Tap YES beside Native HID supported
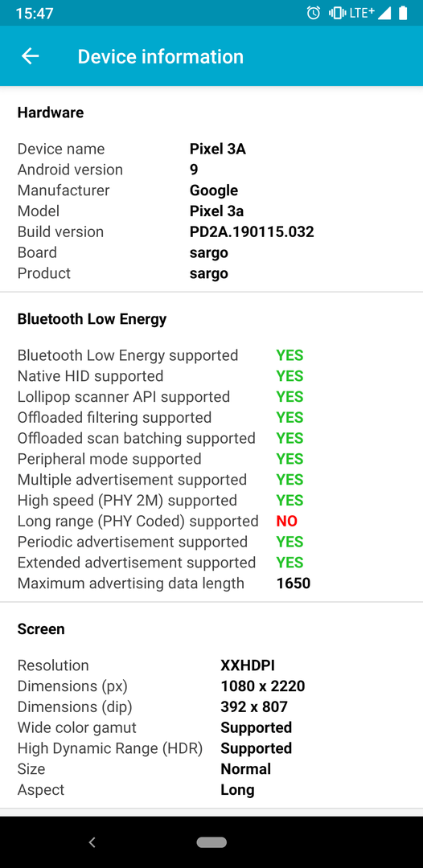 (x=290, y=376)
